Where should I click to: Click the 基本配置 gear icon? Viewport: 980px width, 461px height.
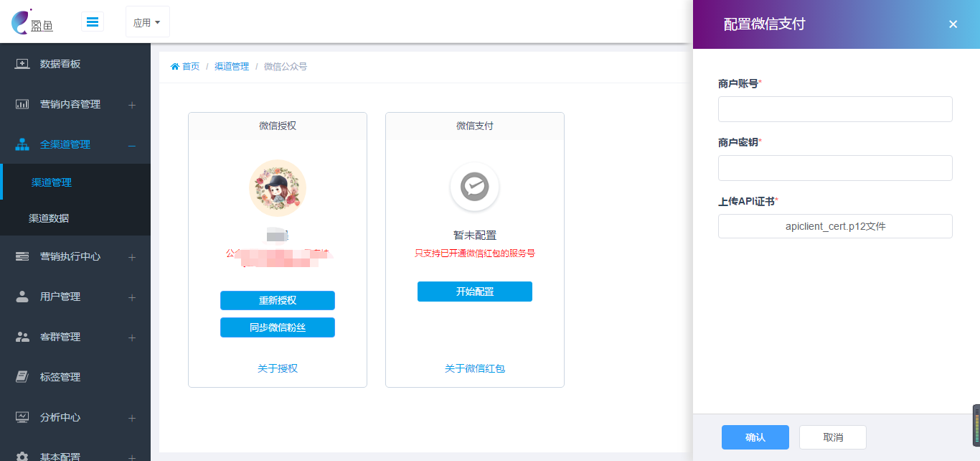(x=22, y=457)
